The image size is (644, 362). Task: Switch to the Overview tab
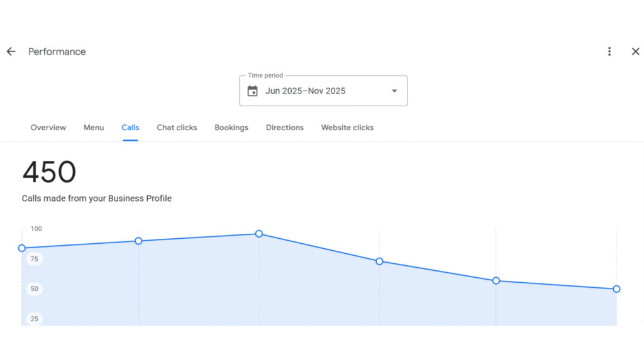48,128
